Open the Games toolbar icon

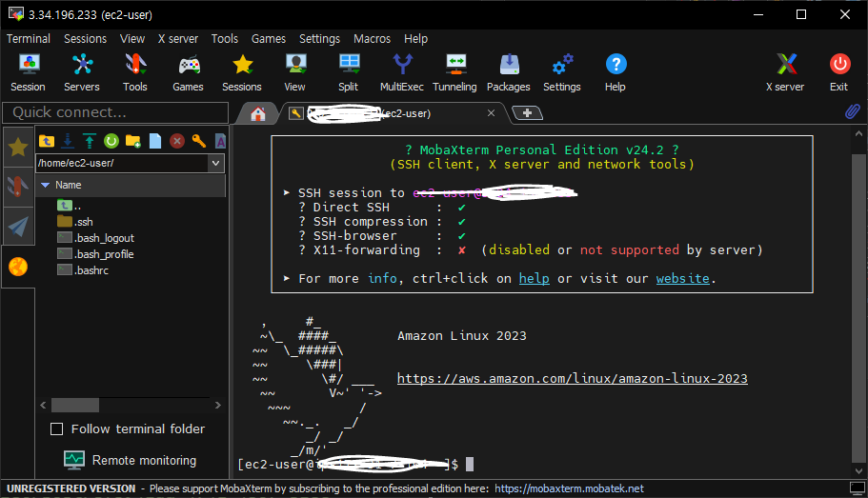point(189,72)
